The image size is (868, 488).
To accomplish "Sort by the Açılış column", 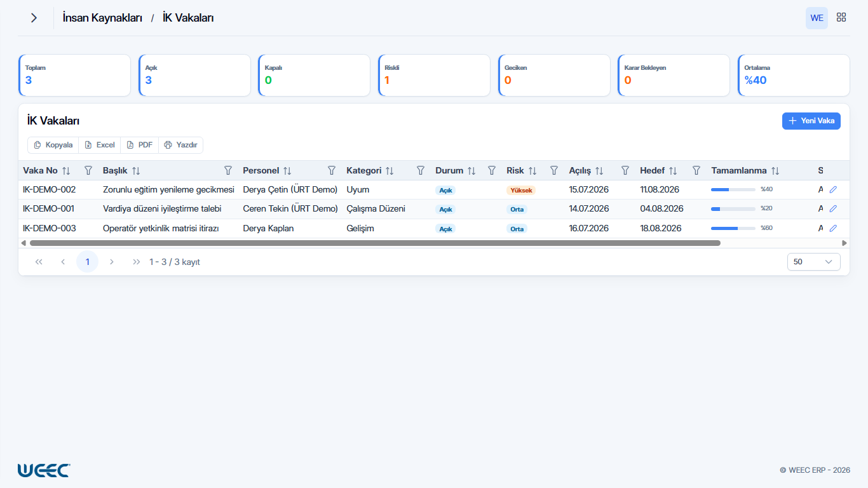I will click(599, 171).
